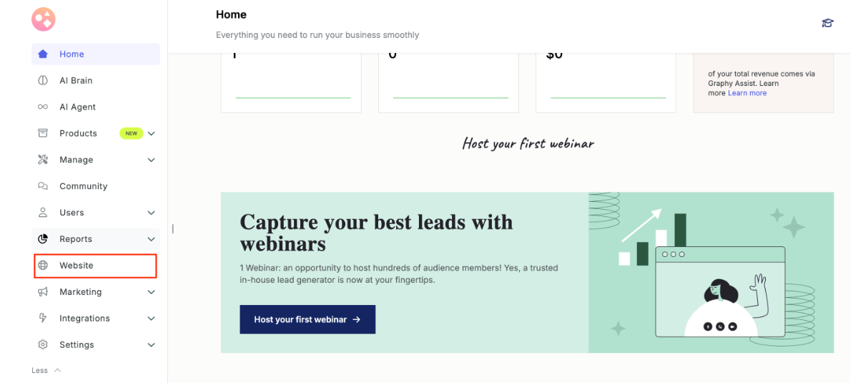This screenshot has width=868, height=383.
Task: Expand the Users submenu chevron
Action: [152, 213]
